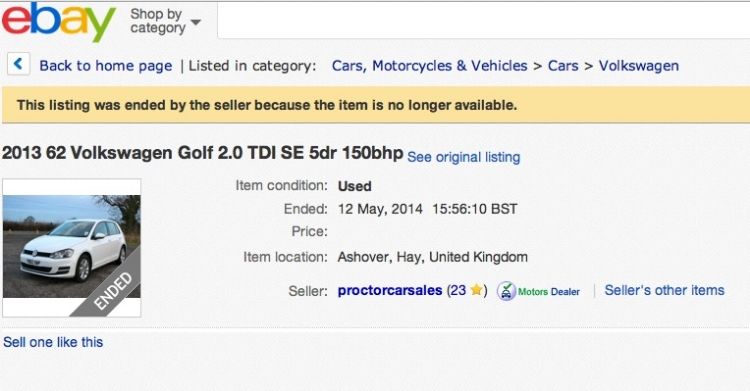Click the back chevron arrow icon

tap(18, 64)
